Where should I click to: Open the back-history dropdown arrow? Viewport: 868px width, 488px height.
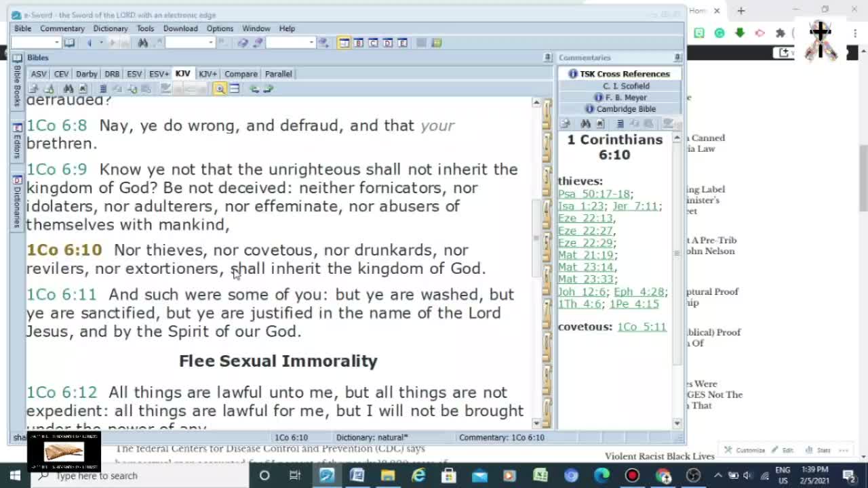pyautogui.click(x=101, y=43)
